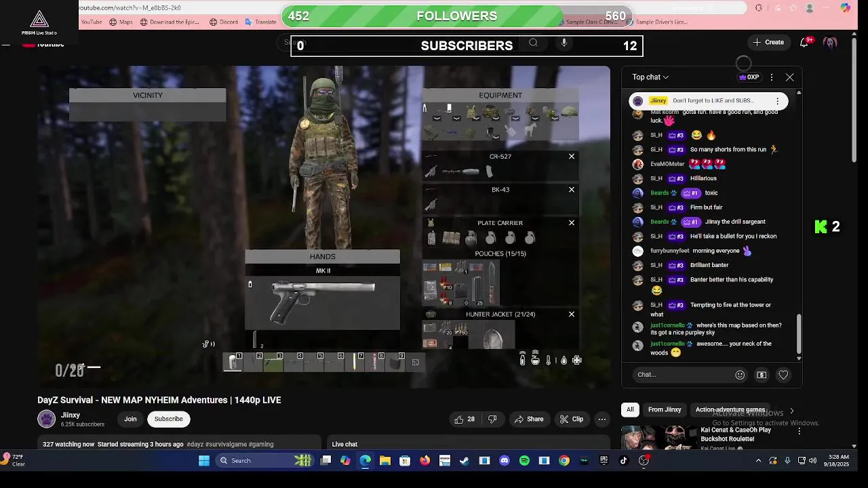Open Jiinxy channel avatar
Viewport: 868px width, 488px height.
(x=46, y=419)
